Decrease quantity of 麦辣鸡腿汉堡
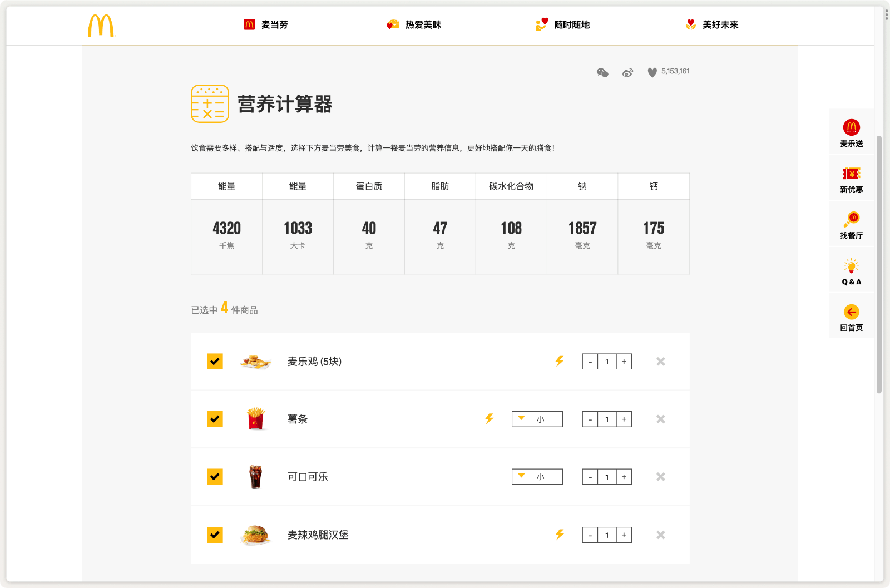Image resolution: width=890 pixels, height=588 pixels. tap(590, 535)
